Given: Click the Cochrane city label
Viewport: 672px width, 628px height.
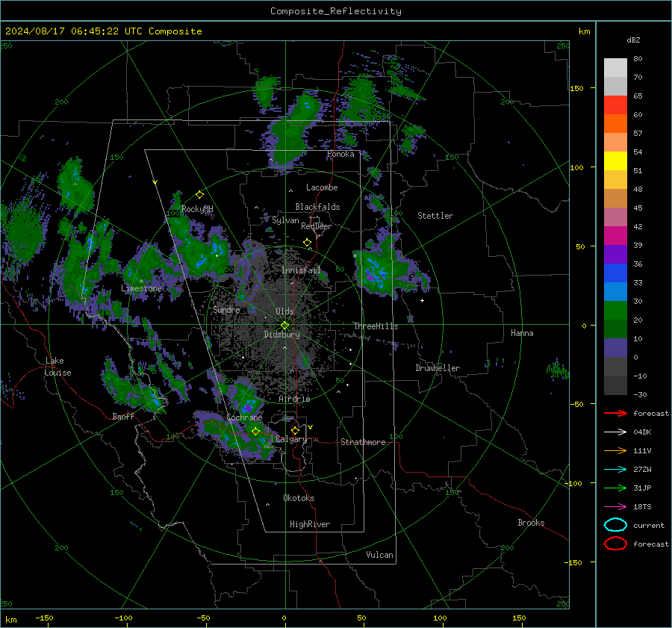Looking at the screenshot, I should pyautogui.click(x=244, y=417).
